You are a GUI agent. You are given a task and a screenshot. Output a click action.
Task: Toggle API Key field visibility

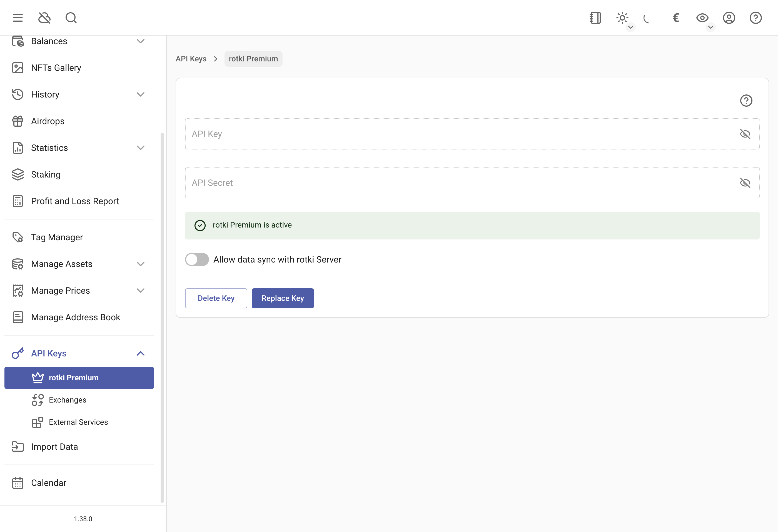pos(745,134)
